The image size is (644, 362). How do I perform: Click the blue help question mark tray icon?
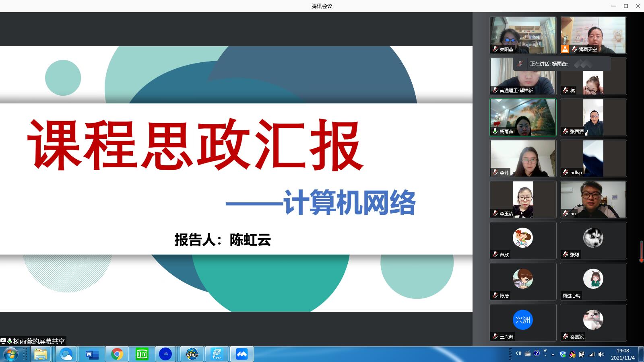pyautogui.click(x=537, y=354)
